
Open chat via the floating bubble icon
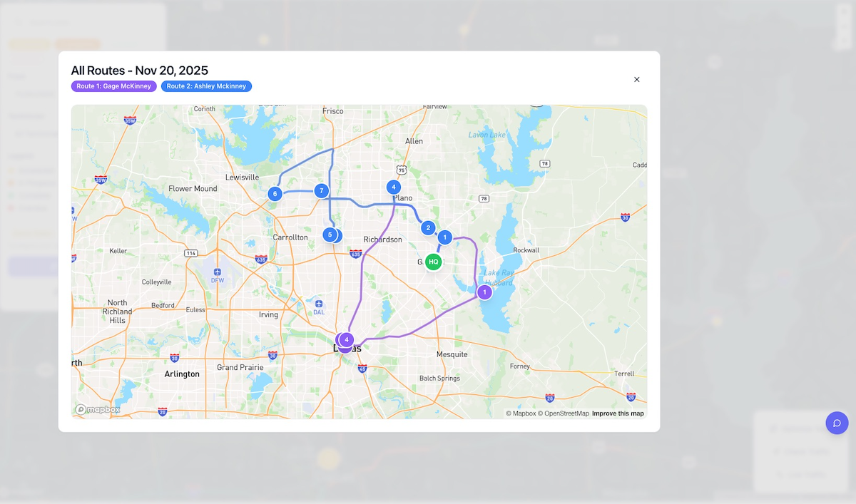pyautogui.click(x=837, y=423)
